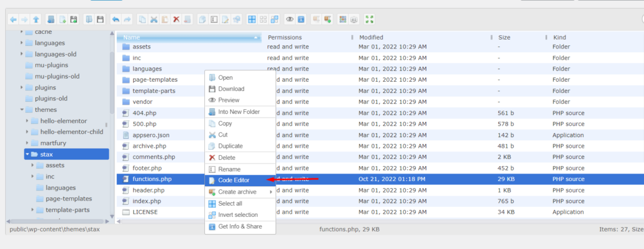
Task: Expand the martfury folder in tree
Action: pyautogui.click(x=27, y=143)
